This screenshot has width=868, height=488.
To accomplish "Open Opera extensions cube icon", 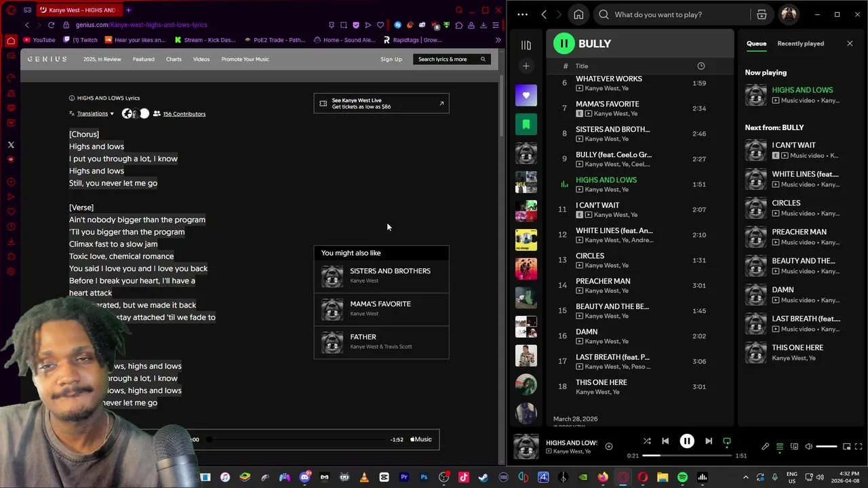I will point(459,25).
